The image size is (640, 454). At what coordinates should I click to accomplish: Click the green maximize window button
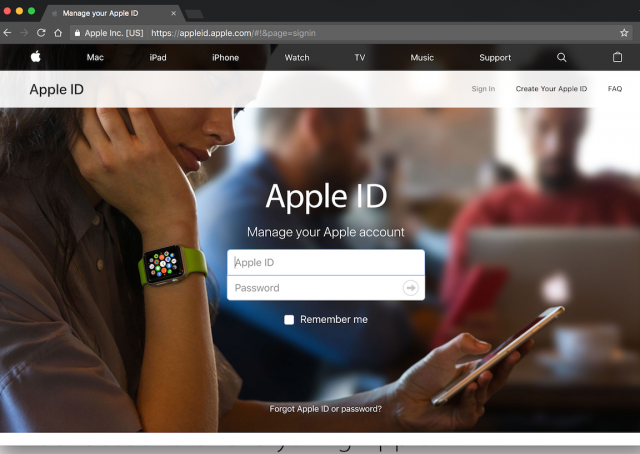tap(31, 11)
